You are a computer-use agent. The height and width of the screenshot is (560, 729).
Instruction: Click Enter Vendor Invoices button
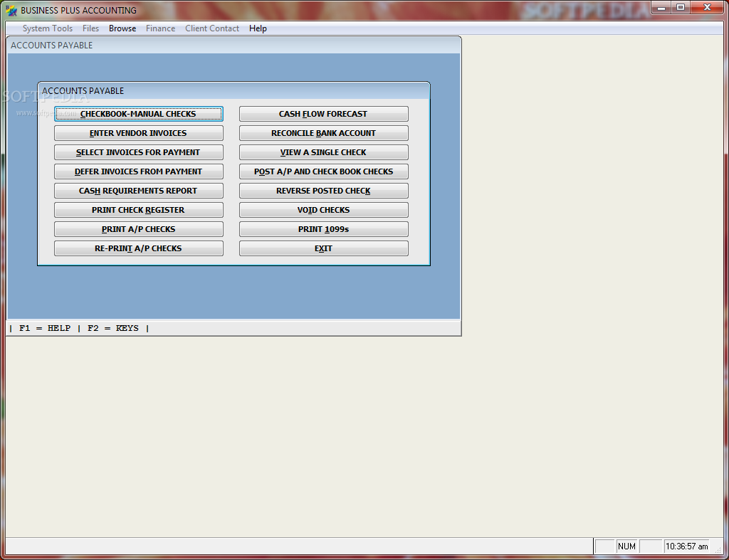pyautogui.click(x=139, y=133)
